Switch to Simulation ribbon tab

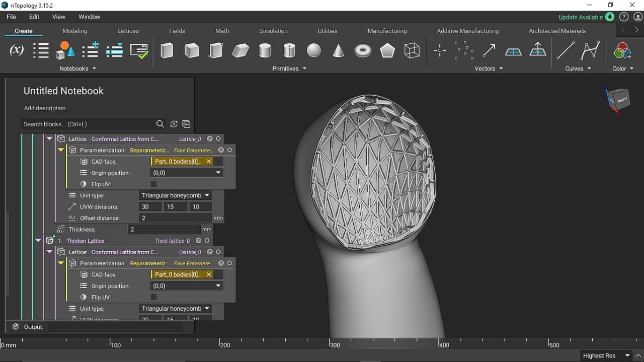pyautogui.click(x=273, y=31)
